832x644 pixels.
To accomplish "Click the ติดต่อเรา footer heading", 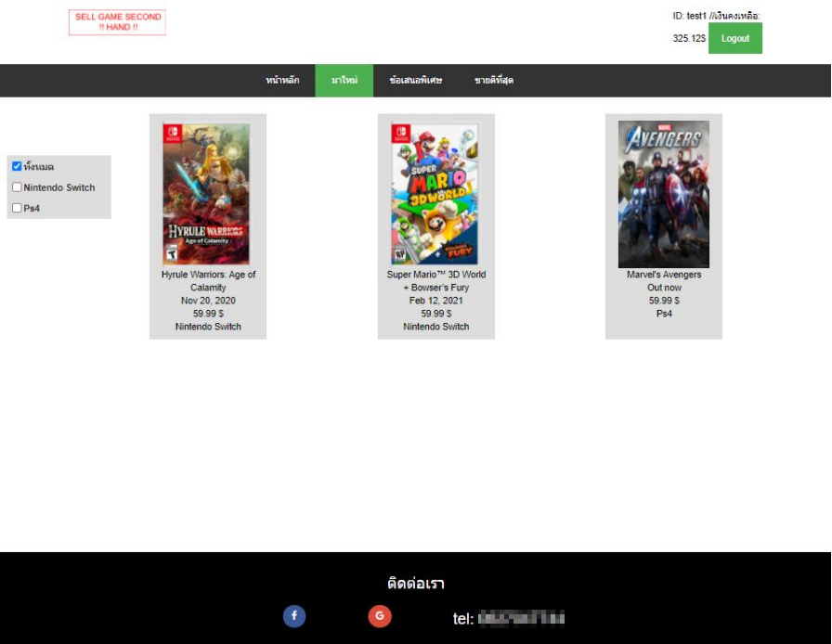I will [x=415, y=583].
